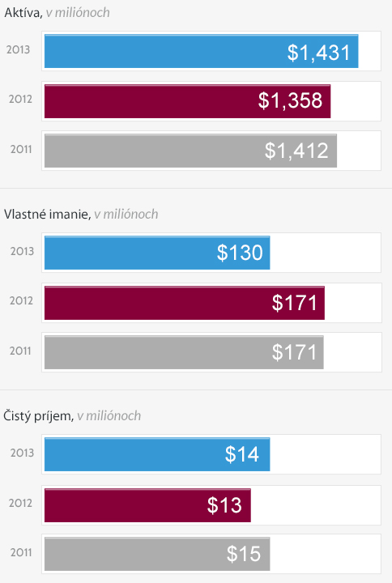Select the 2012 year label under Aktíva
392x583 pixels.
[20, 99]
